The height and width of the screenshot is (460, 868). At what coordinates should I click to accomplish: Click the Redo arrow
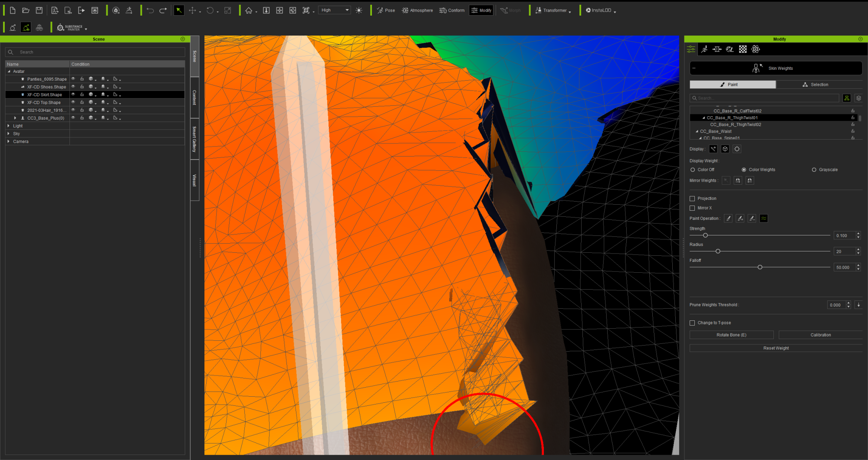[x=163, y=10]
